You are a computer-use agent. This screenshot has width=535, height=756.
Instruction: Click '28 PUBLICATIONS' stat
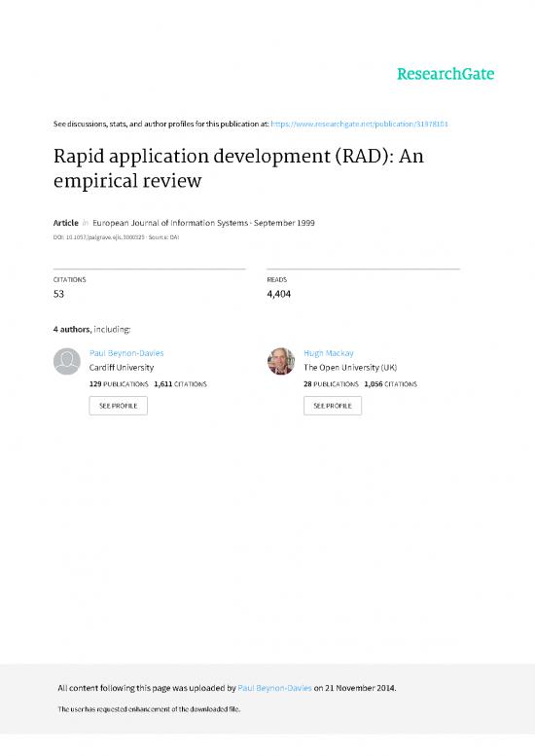tap(331, 384)
